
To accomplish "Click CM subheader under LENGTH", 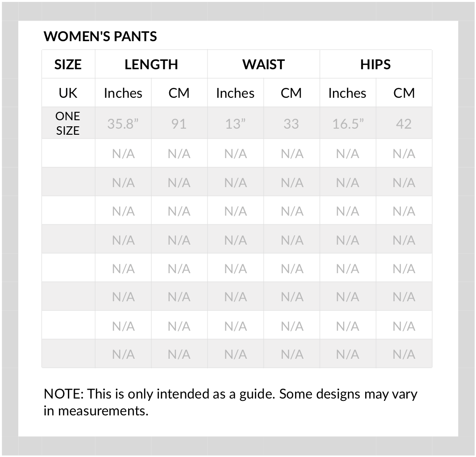I will pyautogui.click(x=179, y=93).
